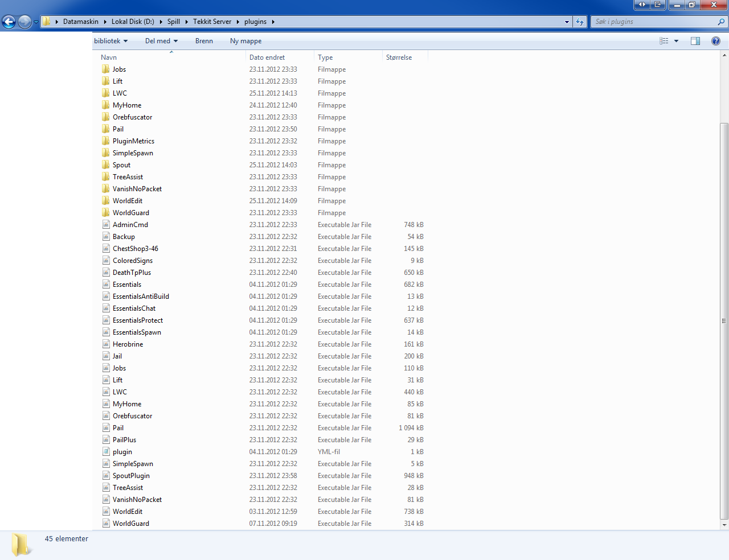Click the Backup jar file icon

click(106, 236)
